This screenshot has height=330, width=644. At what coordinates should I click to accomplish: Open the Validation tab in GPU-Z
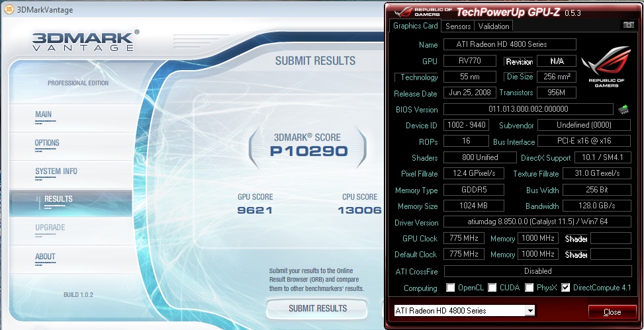tap(494, 26)
